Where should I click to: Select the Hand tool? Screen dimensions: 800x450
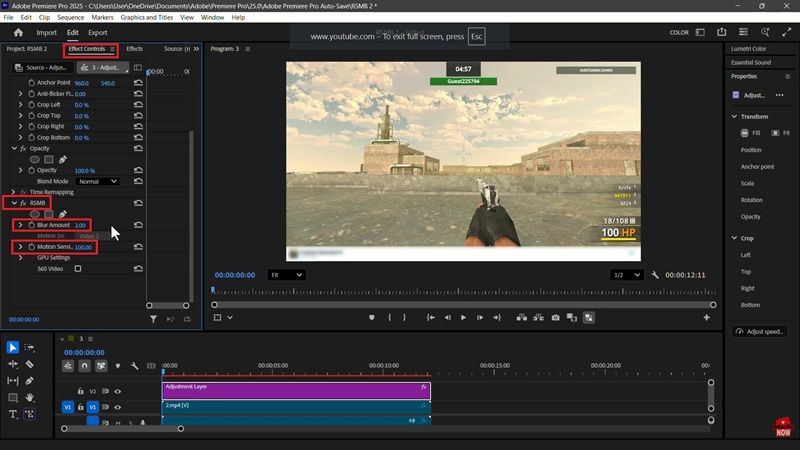pos(30,397)
